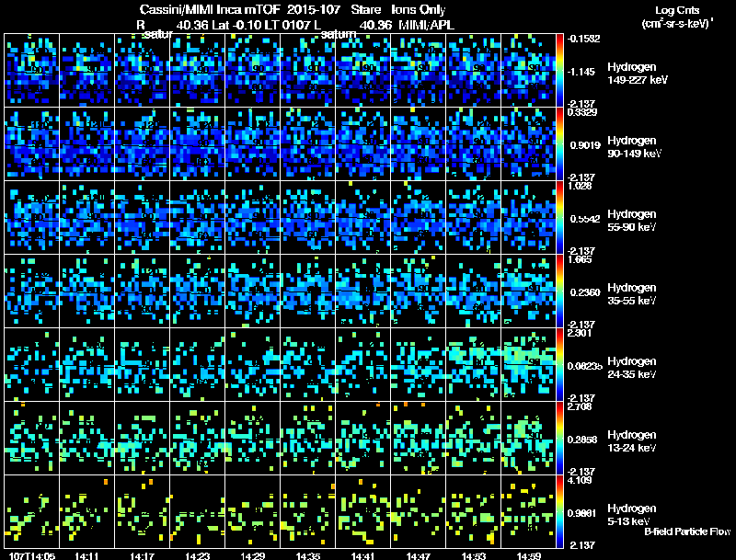Click the 13-24 keV row color bar
Image resolution: width=736 pixels, height=560 pixels.
click(559, 438)
